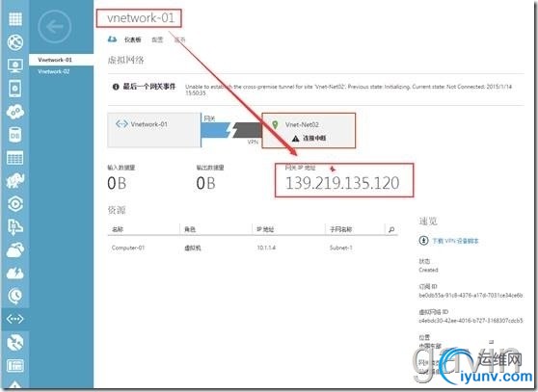Select Vnetwork-02 in the network list

click(x=54, y=71)
